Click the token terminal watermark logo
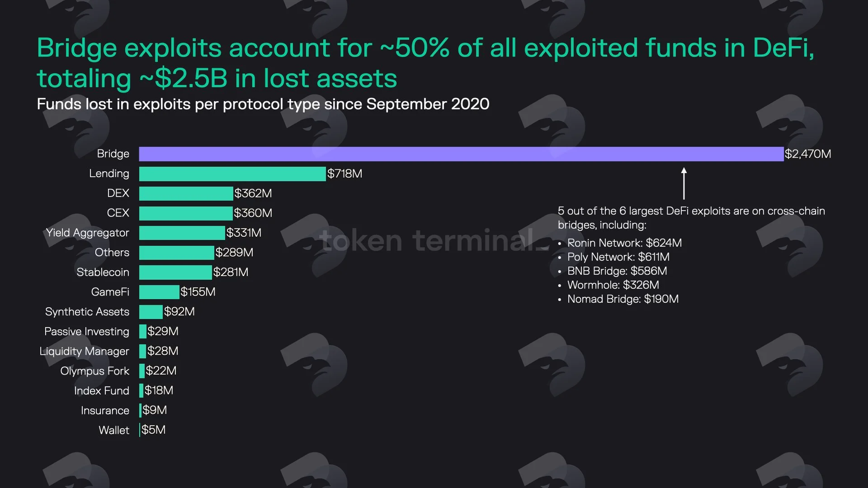The height and width of the screenshot is (488, 868). [433, 240]
